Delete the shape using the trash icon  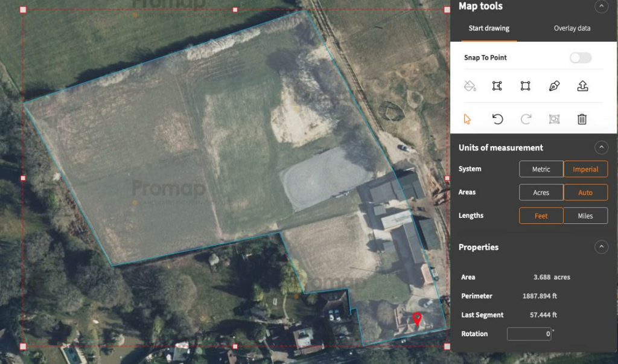point(581,119)
